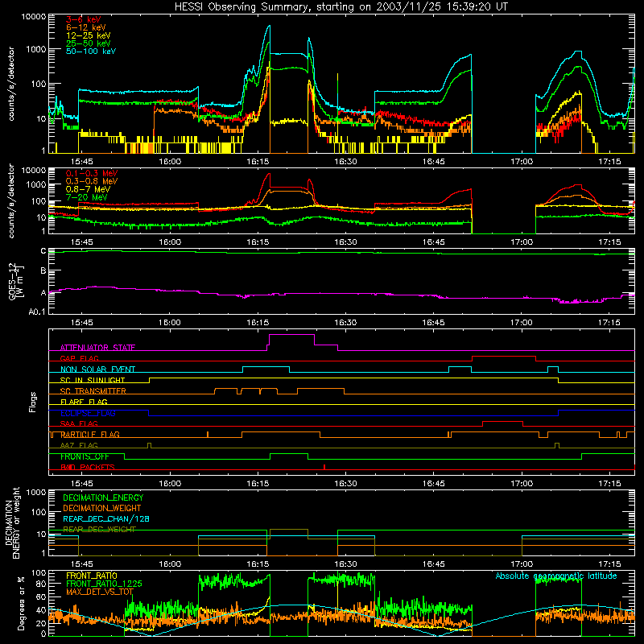Select the NON_SOLAR_EVENT flag label
Screen dimensions: 644x644
pyautogui.click(x=97, y=369)
